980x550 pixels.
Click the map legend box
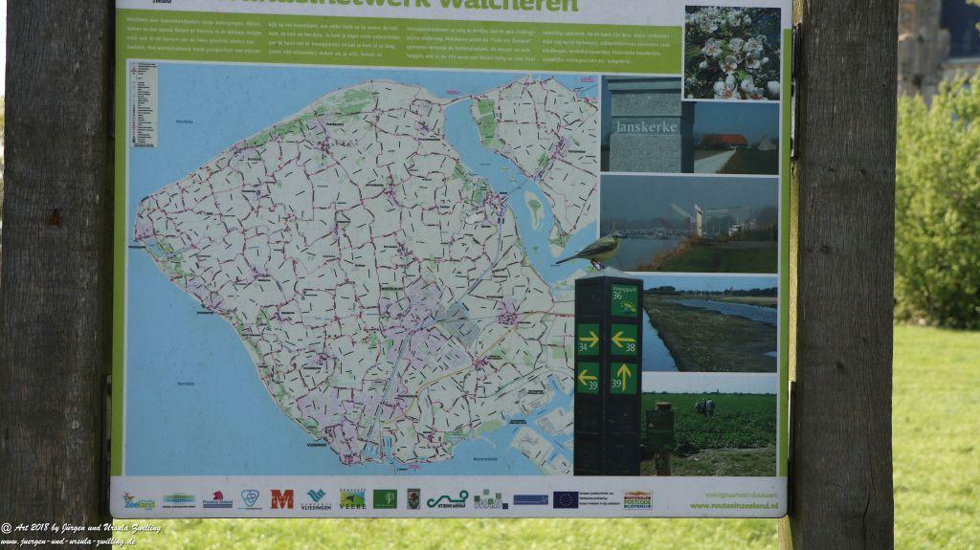(143, 103)
